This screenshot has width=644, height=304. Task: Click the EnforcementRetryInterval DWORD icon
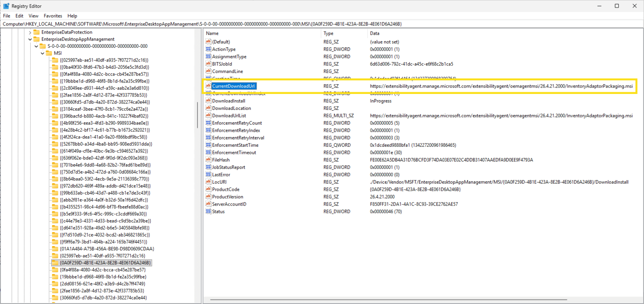208,138
